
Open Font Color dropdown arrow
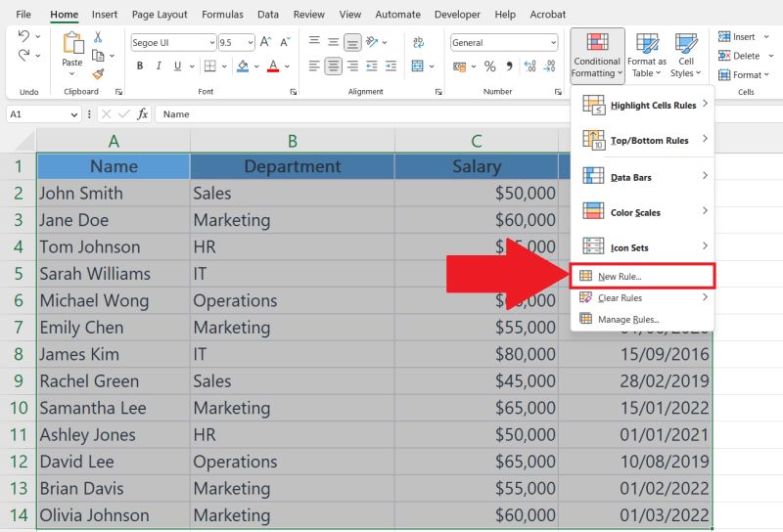[x=287, y=66]
